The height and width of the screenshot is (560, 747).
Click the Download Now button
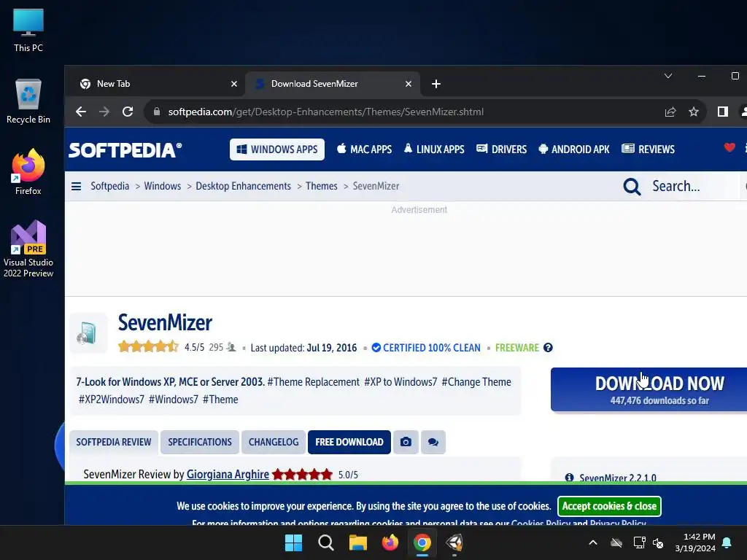click(x=649, y=389)
